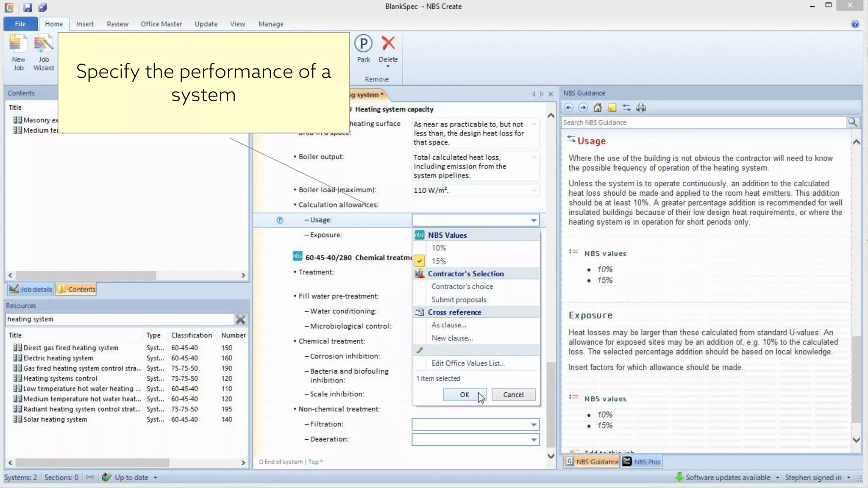Switch to the Review ribbon tab
Image resolution: width=868 pixels, height=488 pixels.
(x=117, y=24)
